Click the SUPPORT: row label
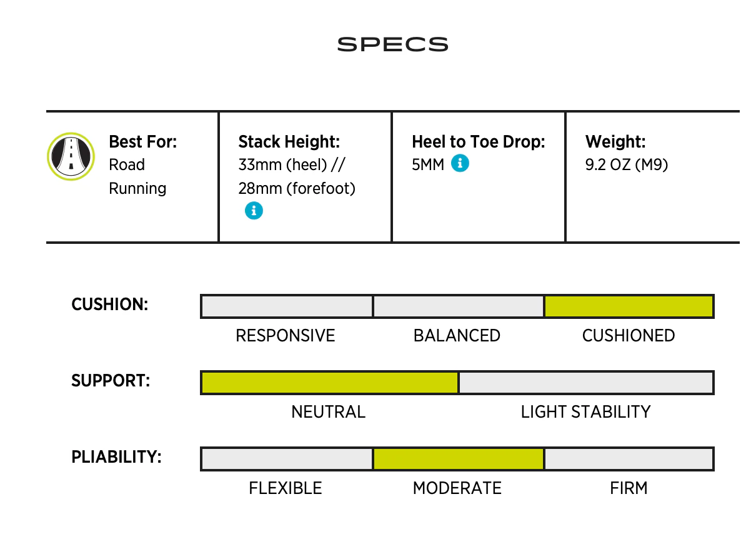756x539 pixels. [x=111, y=381]
